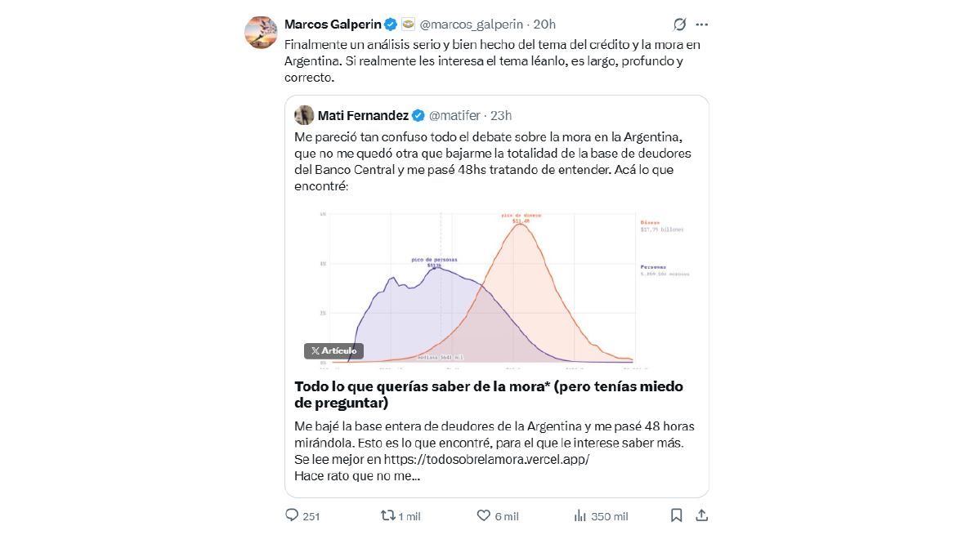This screenshot has width=980, height=544.
Task: Bookmark this tweet
Action: pyautogui.click(x=676, y=515)
